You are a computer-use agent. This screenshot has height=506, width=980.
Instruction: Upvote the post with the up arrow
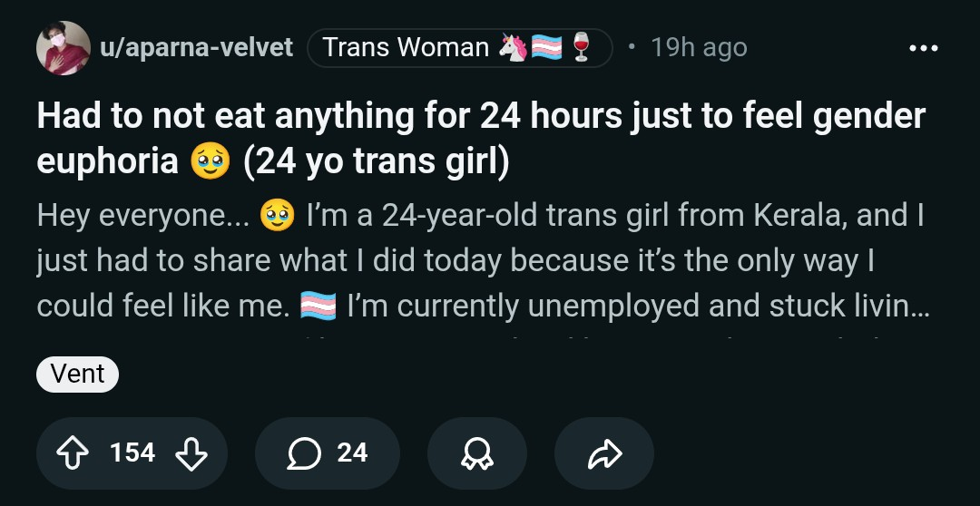coord(74,453)
